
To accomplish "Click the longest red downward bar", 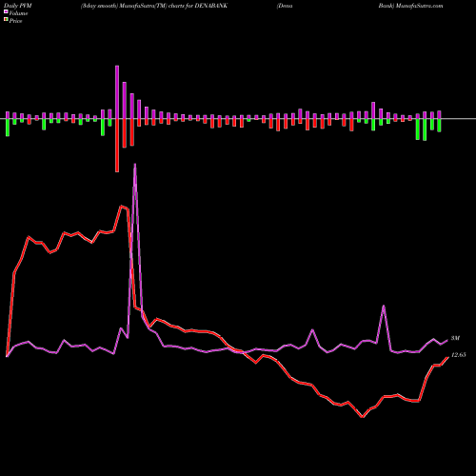I will tap(117, 146).
